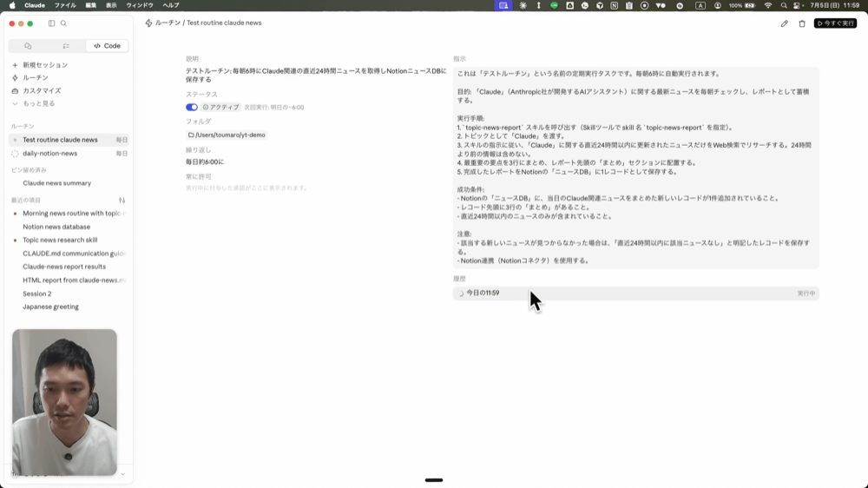Switch to the chat bubbles tab

coord(28,46)
